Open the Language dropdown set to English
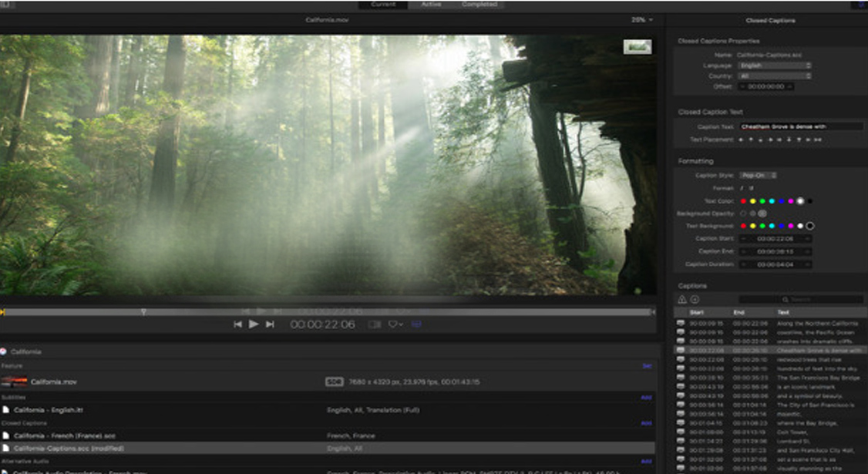Viewport: 868px width, 474px height. 774,66
